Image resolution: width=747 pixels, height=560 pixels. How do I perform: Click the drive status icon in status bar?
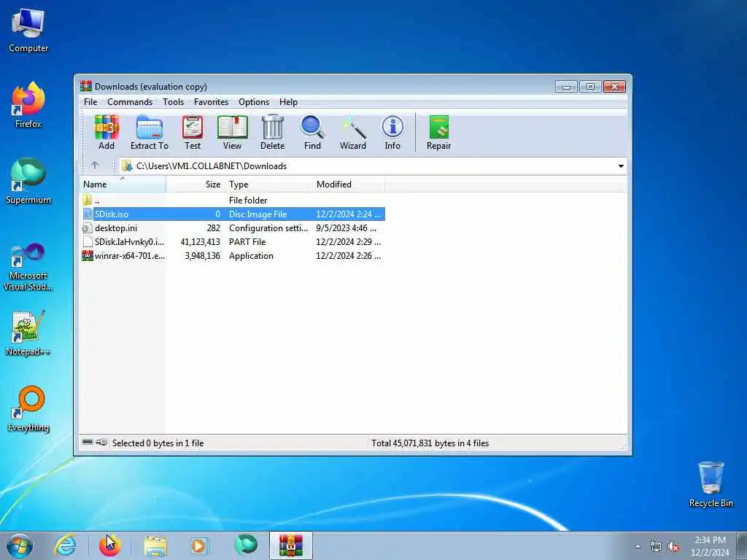pyautogui.click(x=88, y=443)
